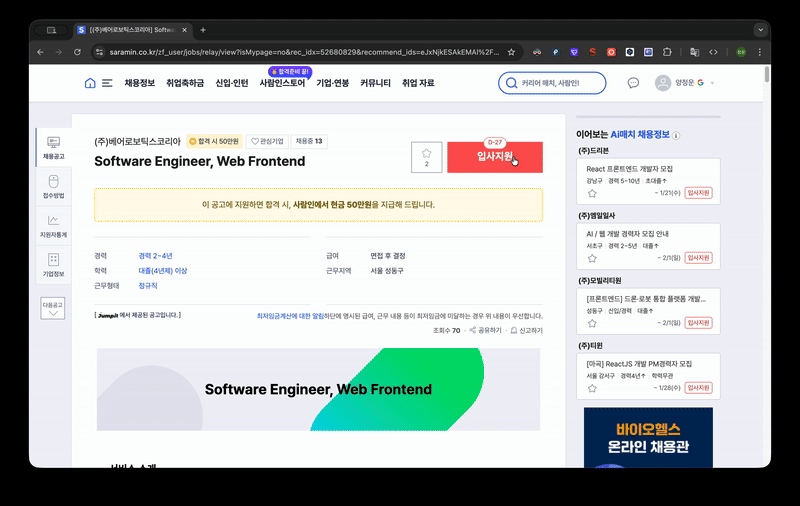
Task: Close the 베어로보틱스코리아 browser tab
Action: [x=185, y=30]
